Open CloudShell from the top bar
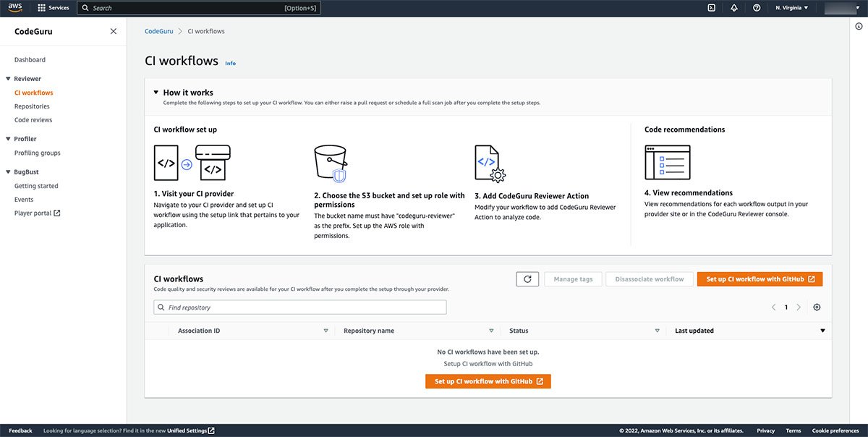This screenshot has height=437, width=868. pyautogui.click(x=711, y=7)
